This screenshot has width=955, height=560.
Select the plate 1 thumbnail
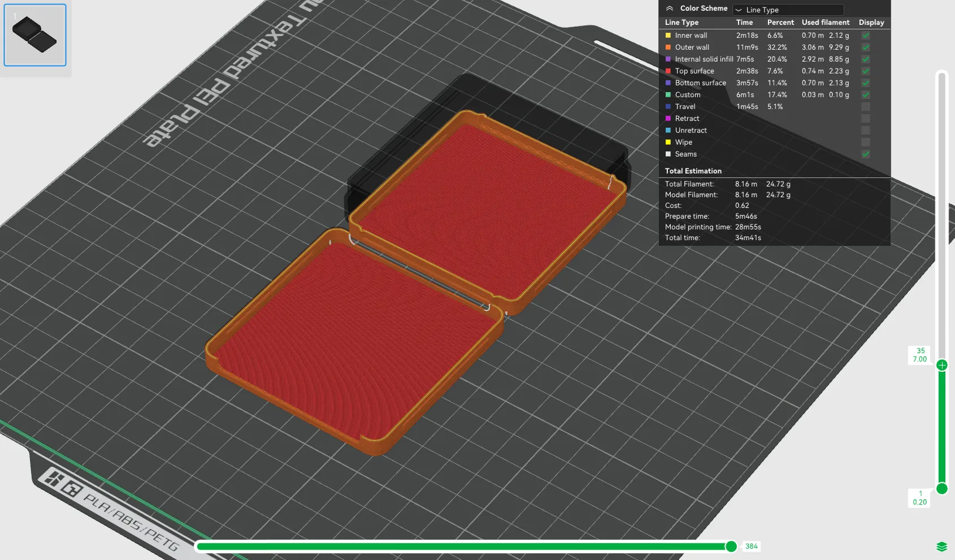(35, 35)
